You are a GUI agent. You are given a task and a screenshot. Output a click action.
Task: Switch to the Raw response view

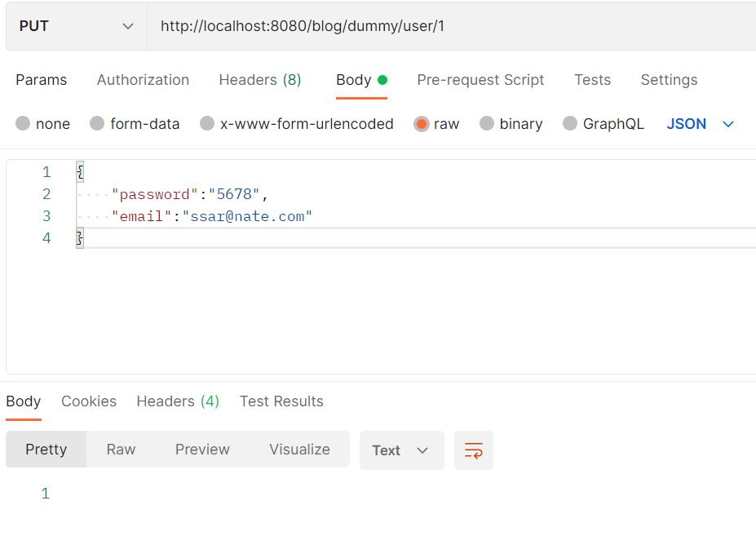click(x=121, y=450)
